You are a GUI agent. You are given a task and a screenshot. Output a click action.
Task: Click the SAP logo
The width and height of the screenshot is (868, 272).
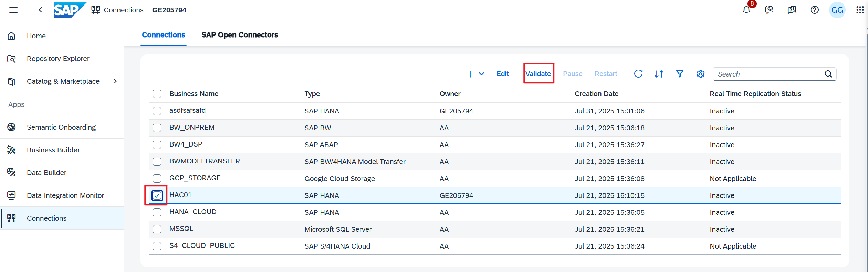coord(70,10)
